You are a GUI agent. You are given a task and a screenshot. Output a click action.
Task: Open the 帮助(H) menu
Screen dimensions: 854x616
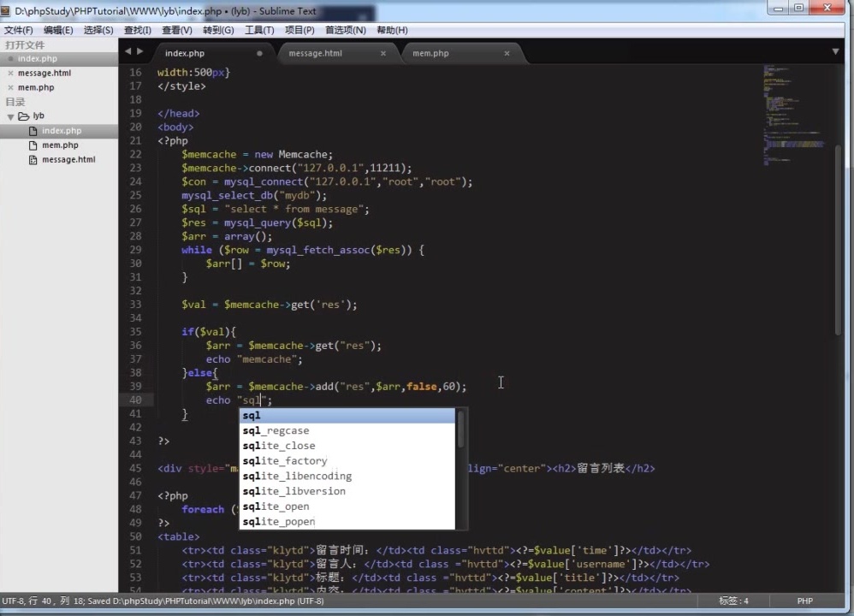tap(392, 30)
